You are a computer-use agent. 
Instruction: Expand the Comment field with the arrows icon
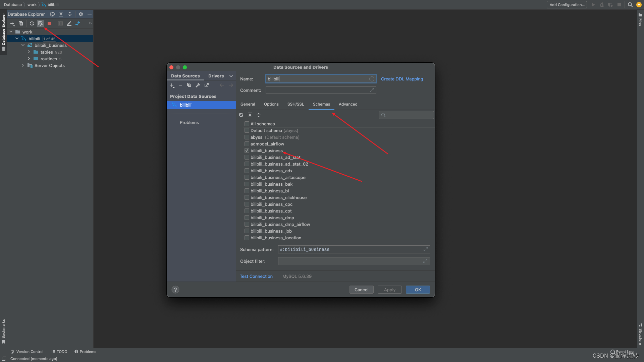pyautogui.click(x=372, y=90)
